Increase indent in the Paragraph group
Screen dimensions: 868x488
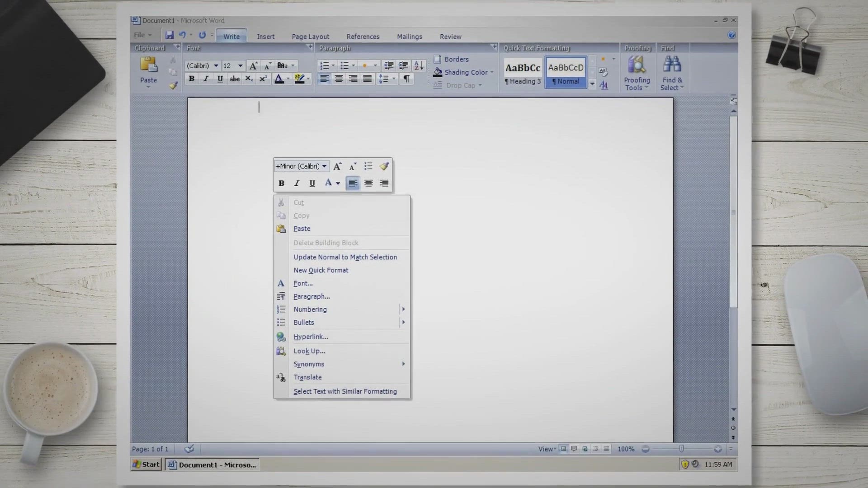pyautogui.click(x=403, y=66)
